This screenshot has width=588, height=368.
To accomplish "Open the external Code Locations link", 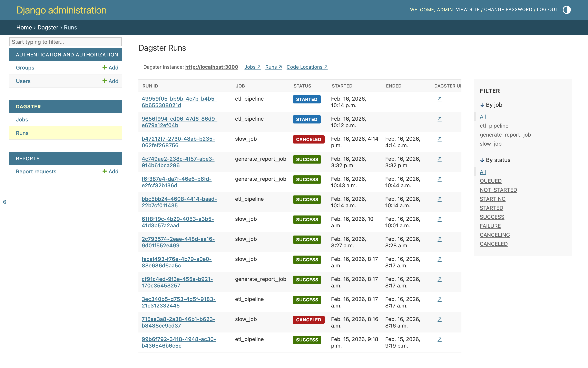I will [307, 67].
